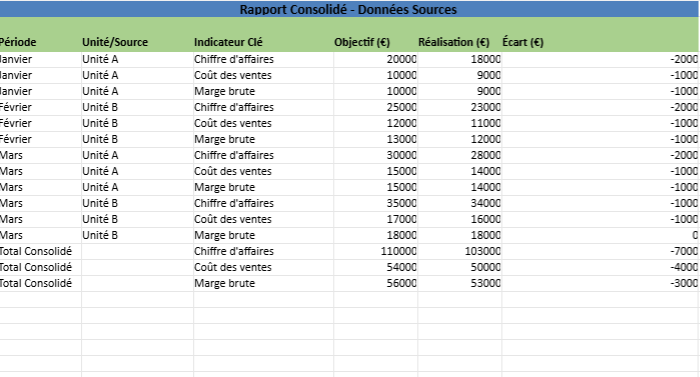This screenshot has height=377, width=700.
Task: Click the Indicateur Clé header cell
Action: [x=263, y=42]
